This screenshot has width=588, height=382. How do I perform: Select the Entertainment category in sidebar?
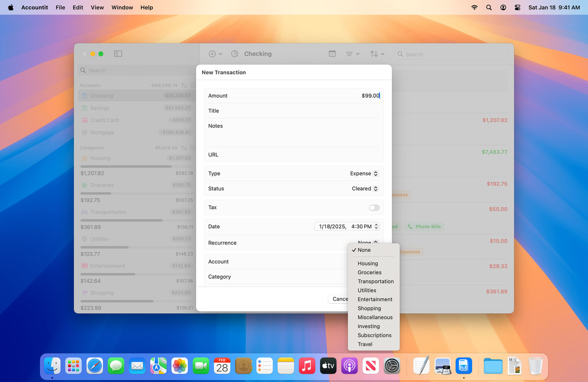(136, 266)
